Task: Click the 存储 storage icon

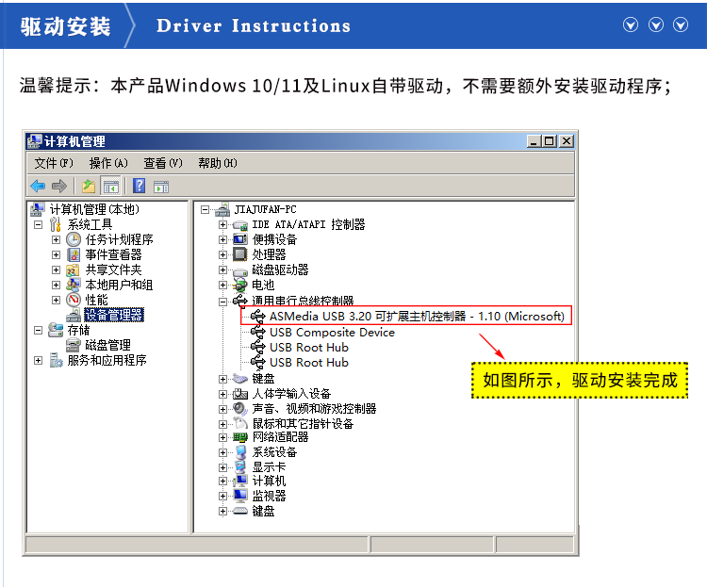Action: tap(56, 330)
